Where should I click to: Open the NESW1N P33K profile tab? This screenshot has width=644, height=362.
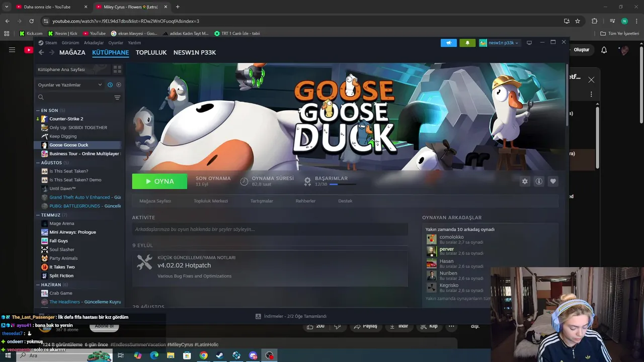(195, 52)
